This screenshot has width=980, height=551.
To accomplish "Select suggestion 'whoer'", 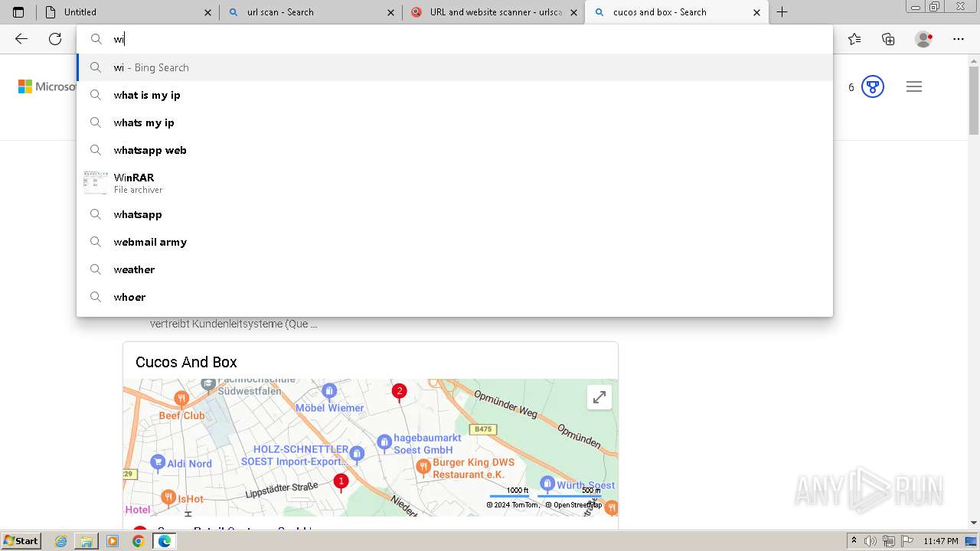I will 455,297.
